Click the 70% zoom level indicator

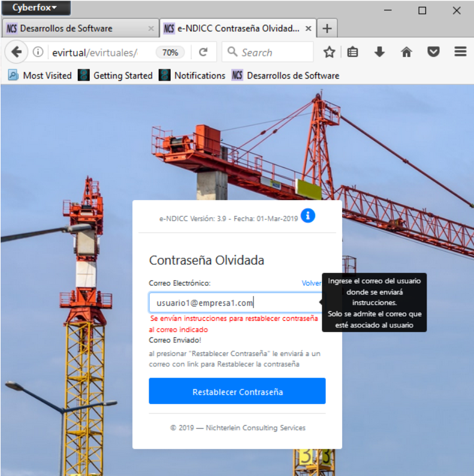[170, 52]
